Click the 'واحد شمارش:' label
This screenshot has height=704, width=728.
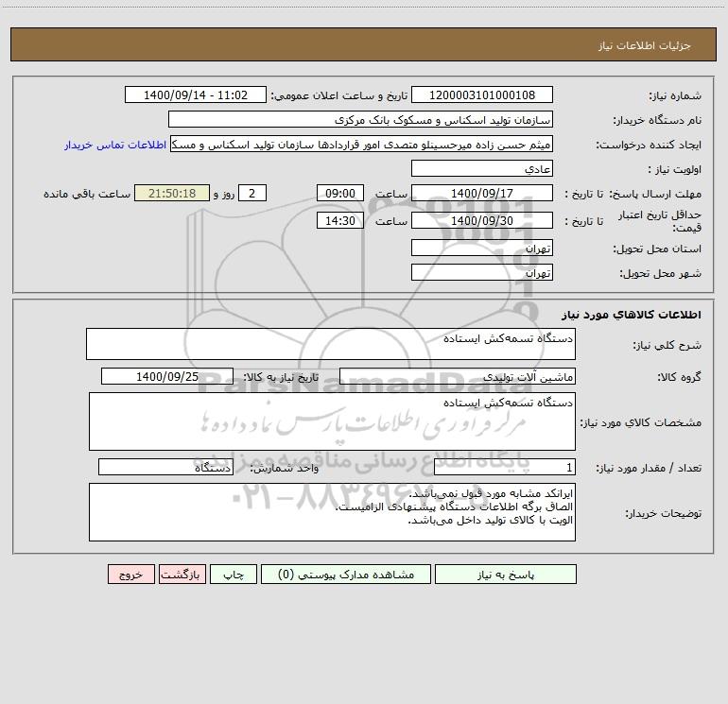285,469
